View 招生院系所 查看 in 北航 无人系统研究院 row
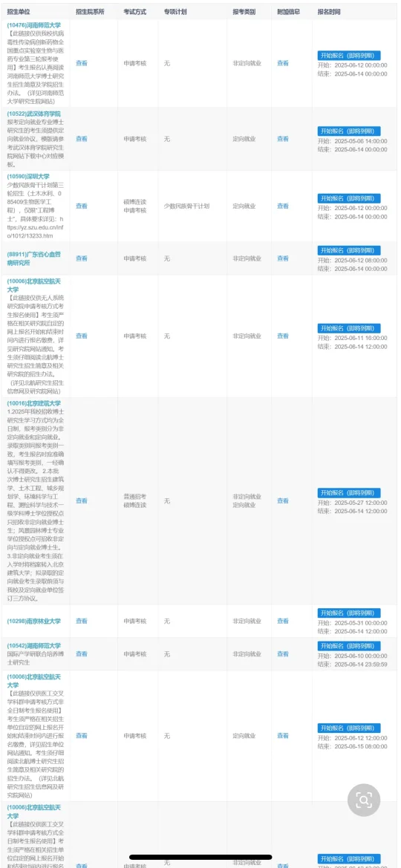The height and width of the screenshot is (868, 401). [x=82, y=336]
